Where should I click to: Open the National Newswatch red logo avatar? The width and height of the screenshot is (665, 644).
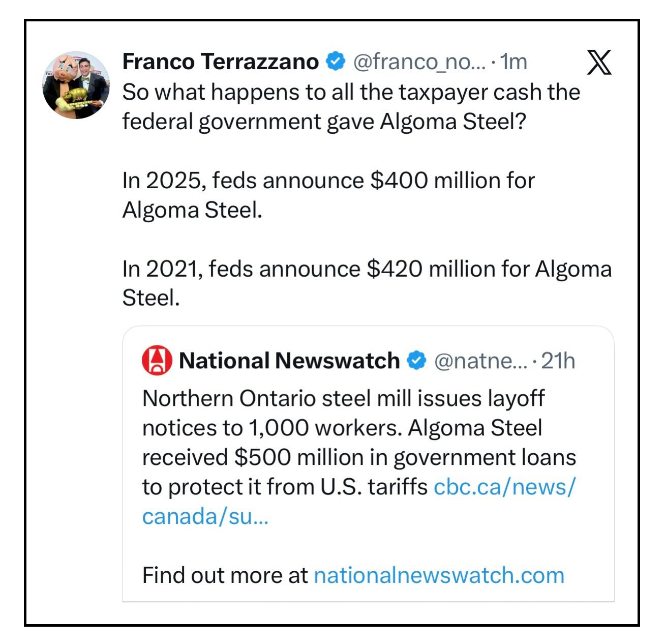click(x=157, y=361)
